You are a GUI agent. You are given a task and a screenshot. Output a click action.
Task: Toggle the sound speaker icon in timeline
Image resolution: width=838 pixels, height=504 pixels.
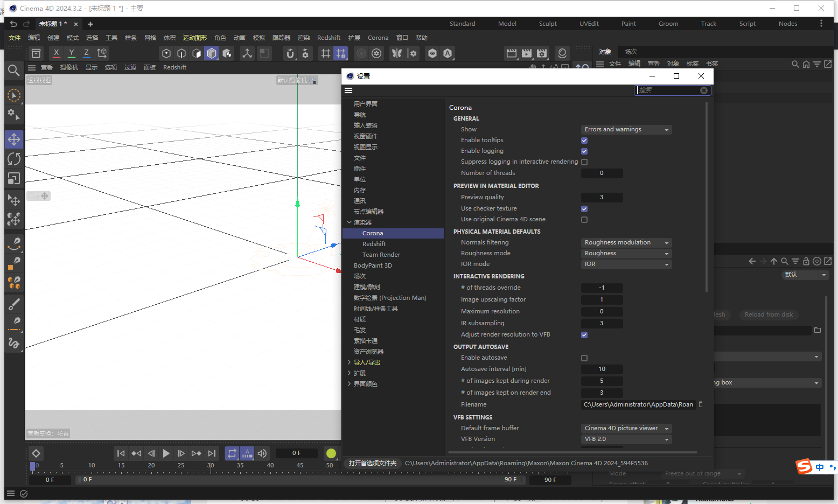262,453
